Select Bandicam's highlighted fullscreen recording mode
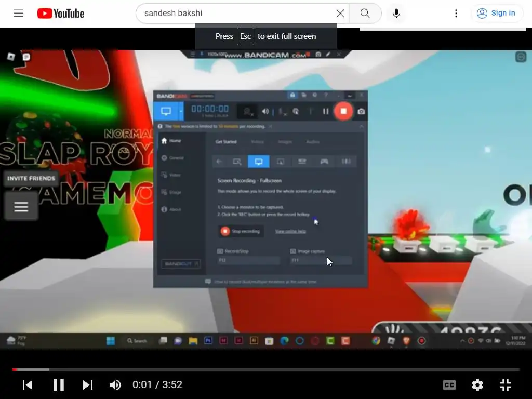Image resolution: width=532 pixels, height=399 pixels. pyautogui.click(x=259, y=162)
